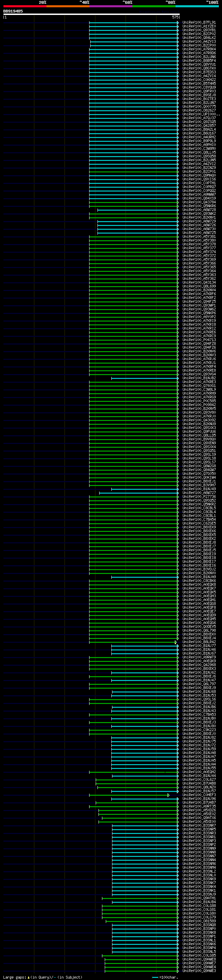Select the UniRef100_A9Y0P2 label

tap(199, 317)
